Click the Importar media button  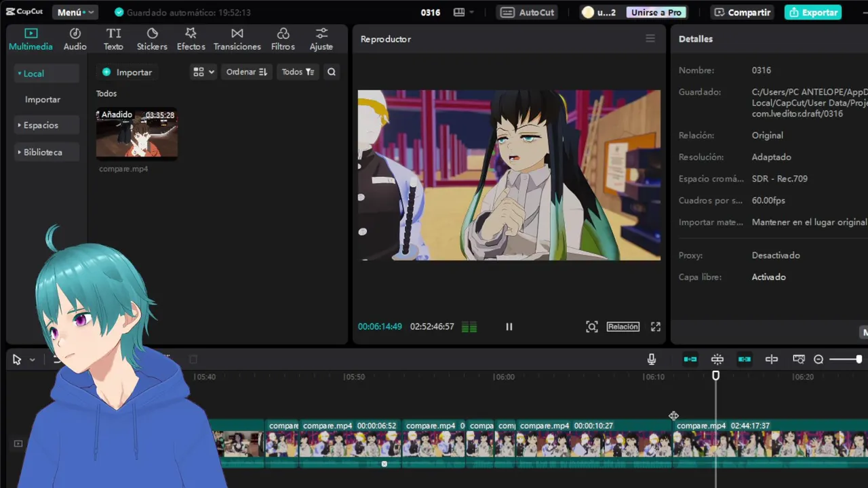[127, 72]
